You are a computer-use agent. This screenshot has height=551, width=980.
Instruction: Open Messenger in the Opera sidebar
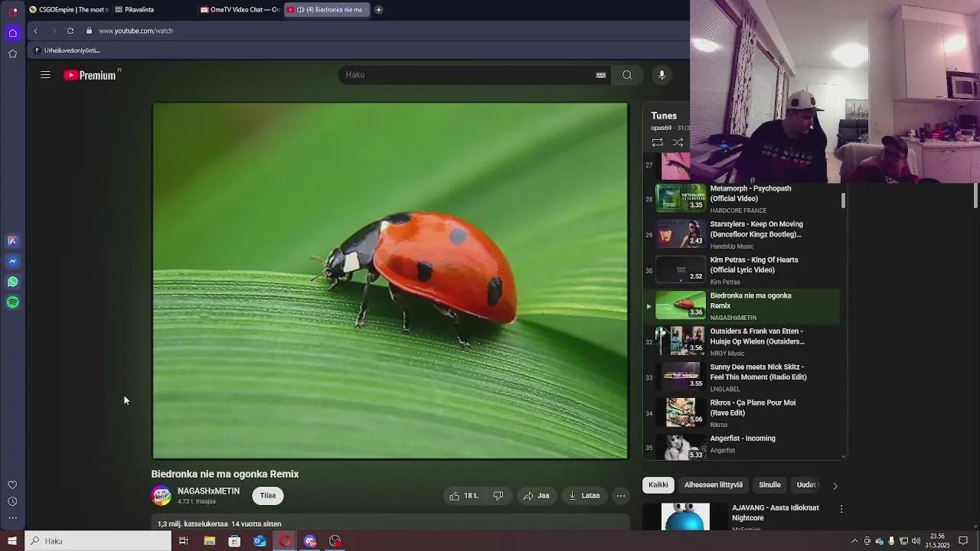pos(13,261)
